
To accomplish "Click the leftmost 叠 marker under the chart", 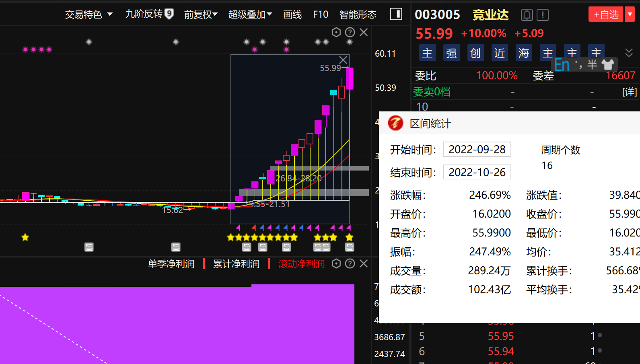I will coord(89,247).
